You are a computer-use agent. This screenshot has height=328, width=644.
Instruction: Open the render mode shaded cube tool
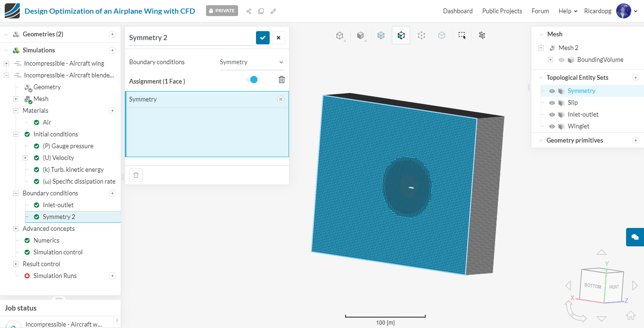(x=360, y=35)
